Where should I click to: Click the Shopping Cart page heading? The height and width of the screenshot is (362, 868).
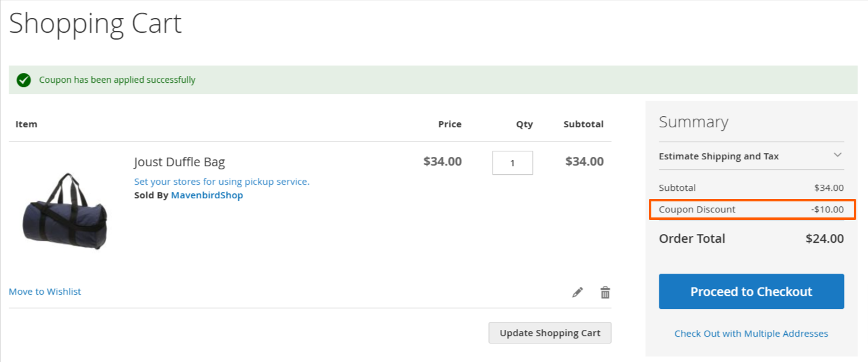96,23
